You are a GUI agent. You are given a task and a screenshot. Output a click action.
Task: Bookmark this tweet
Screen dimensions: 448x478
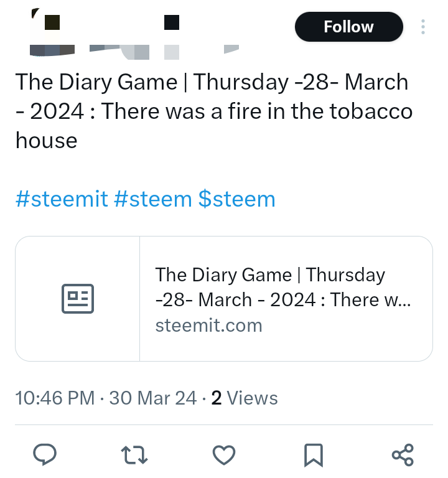(313, 455)
